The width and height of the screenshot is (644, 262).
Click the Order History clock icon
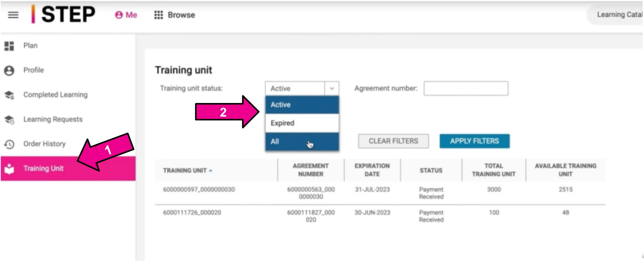point(9,144)
